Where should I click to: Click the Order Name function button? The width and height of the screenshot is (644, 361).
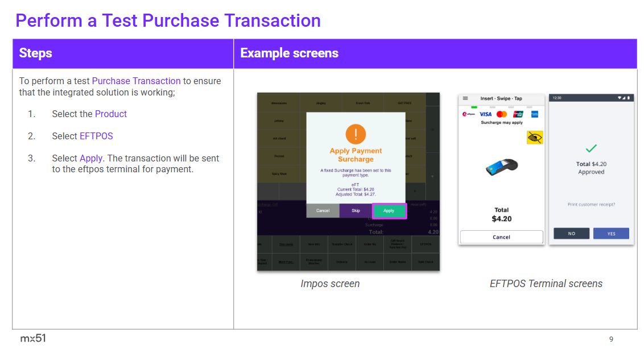[x=398, y=262]
